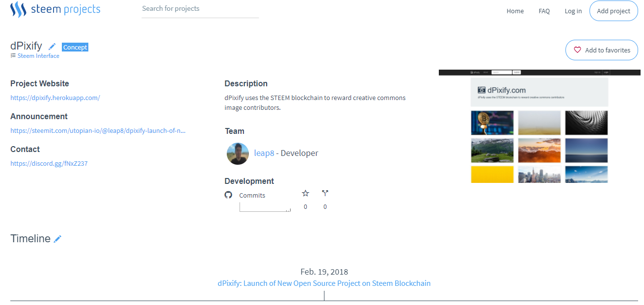Visit the dpixify.herokuapp.com project website
644x305 pixels.
[55, 98]
